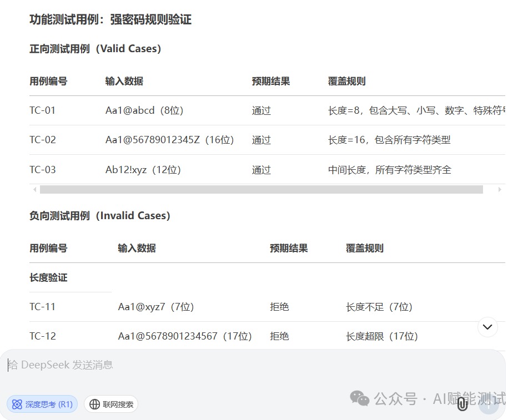Click the 正向测试用例 (Valid Cases) heading
The image size is (523, 420).
95,48
